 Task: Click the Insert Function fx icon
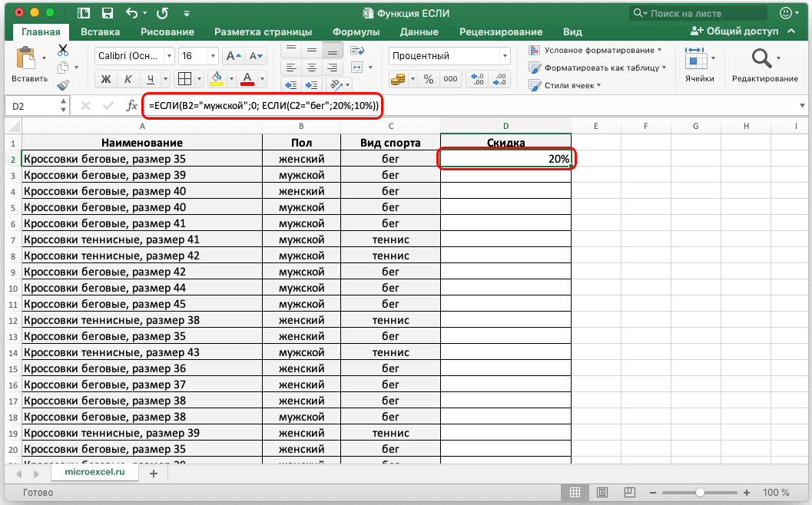click(131, 106)
